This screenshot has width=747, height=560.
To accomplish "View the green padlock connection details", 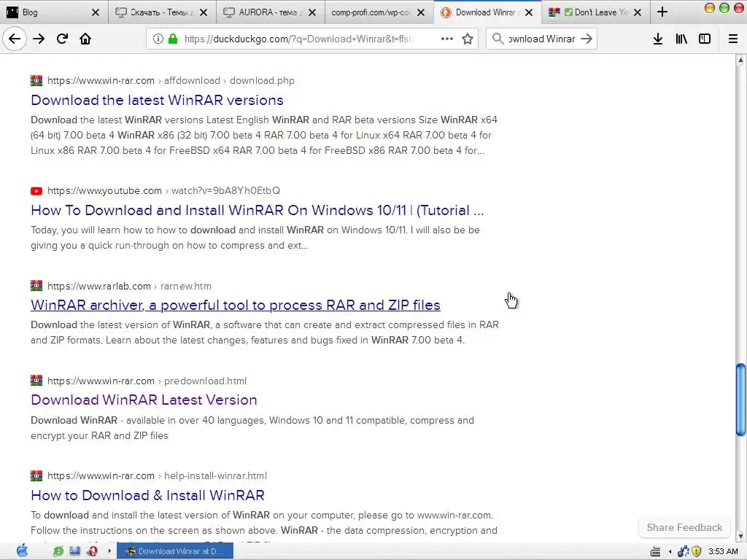I will [172, 39].
